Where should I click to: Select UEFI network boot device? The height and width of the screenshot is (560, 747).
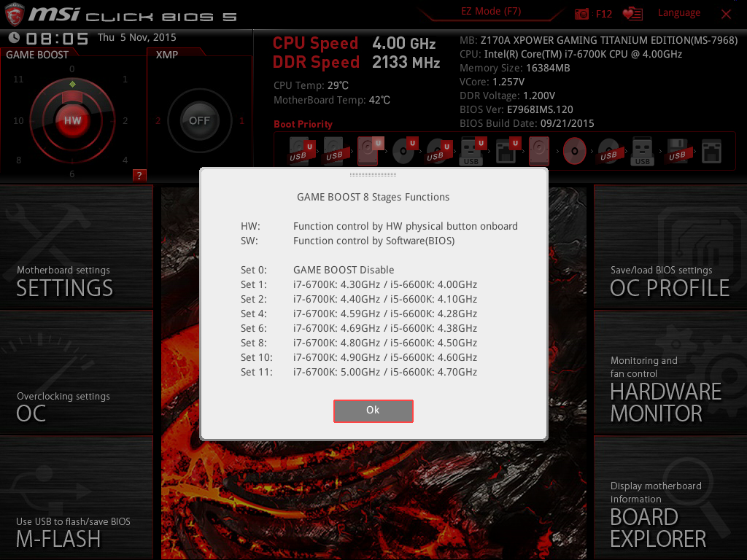tap(507, 151)
